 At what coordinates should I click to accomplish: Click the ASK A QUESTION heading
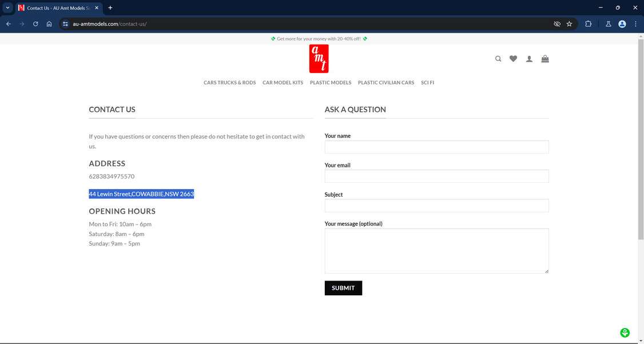pyautogui.click(x=355, y=110)
